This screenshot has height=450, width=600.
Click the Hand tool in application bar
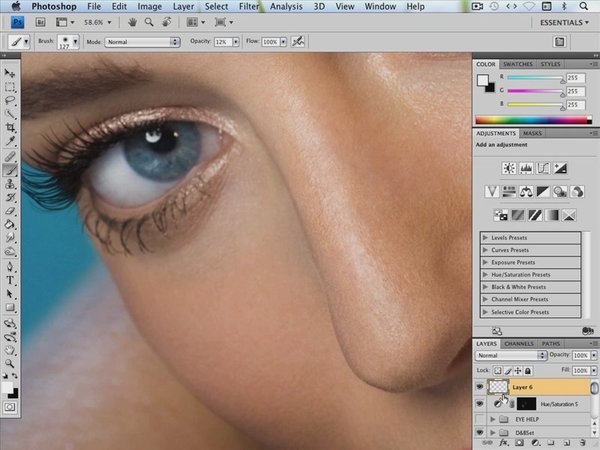[132, 21]
